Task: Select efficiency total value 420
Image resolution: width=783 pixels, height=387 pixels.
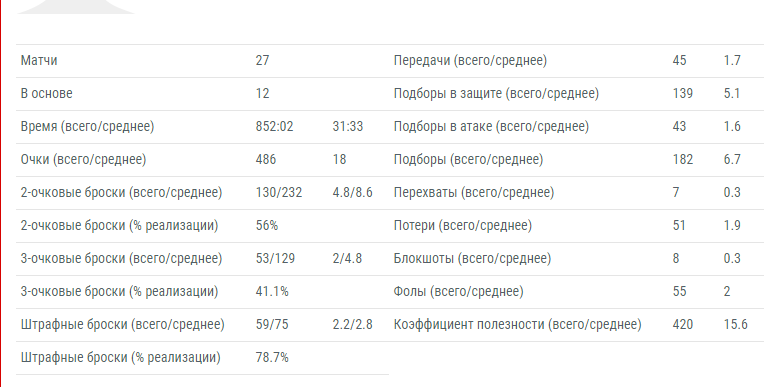Action: coord(683,324)
